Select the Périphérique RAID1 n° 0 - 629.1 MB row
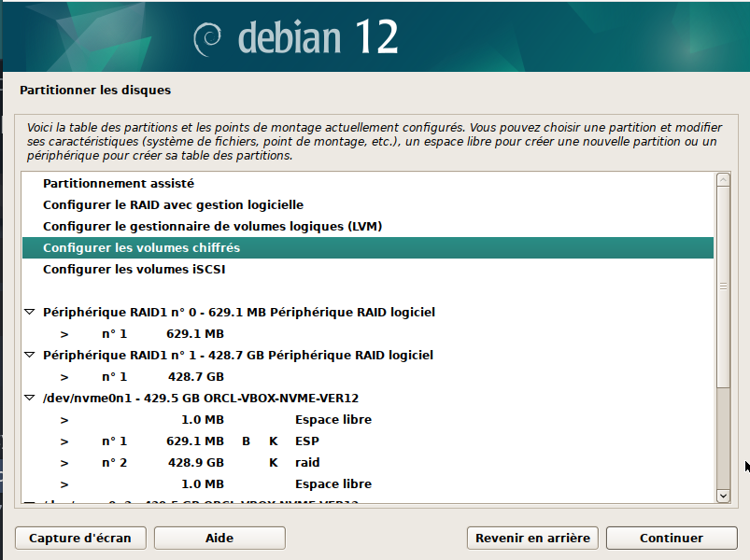Screen dimensions: 750x560 pos(368,313)
